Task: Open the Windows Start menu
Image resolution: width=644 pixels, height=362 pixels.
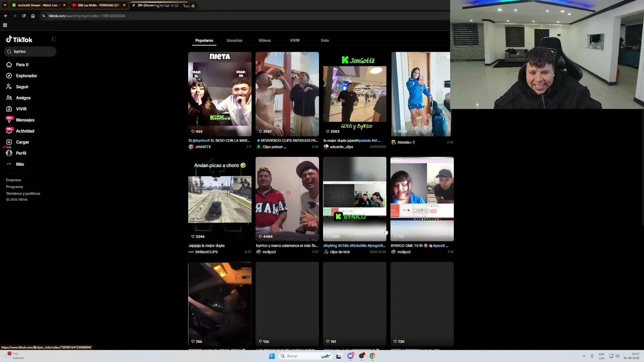Action: click(x=272, y=356)
